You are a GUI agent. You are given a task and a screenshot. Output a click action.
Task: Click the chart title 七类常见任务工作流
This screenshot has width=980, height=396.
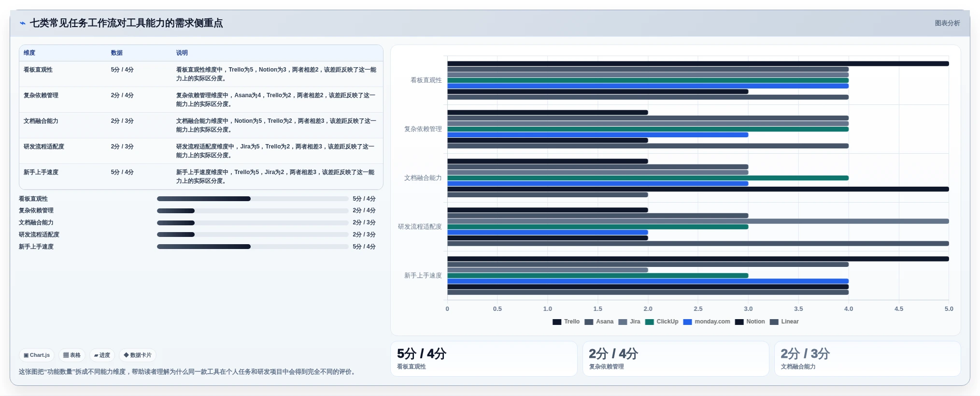[126, 23]
